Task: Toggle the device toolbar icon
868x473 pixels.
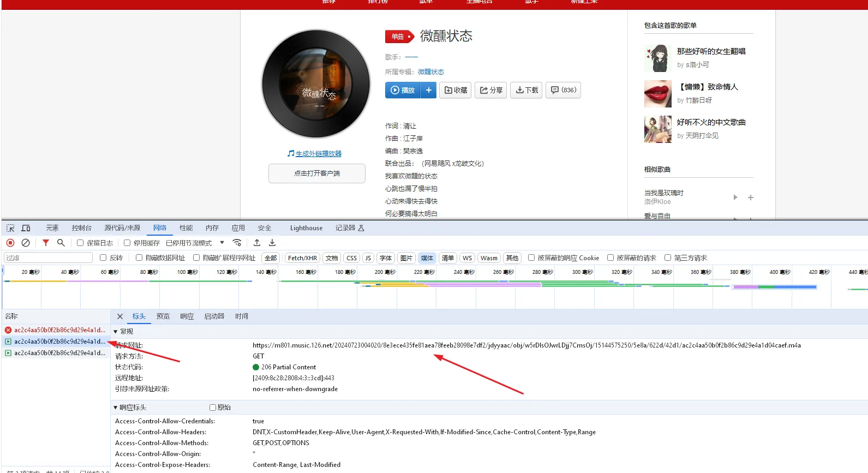Action: point(26,228)
